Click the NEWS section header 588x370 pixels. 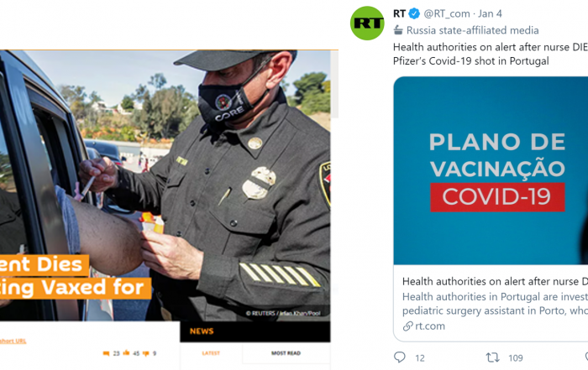point(202,331)
